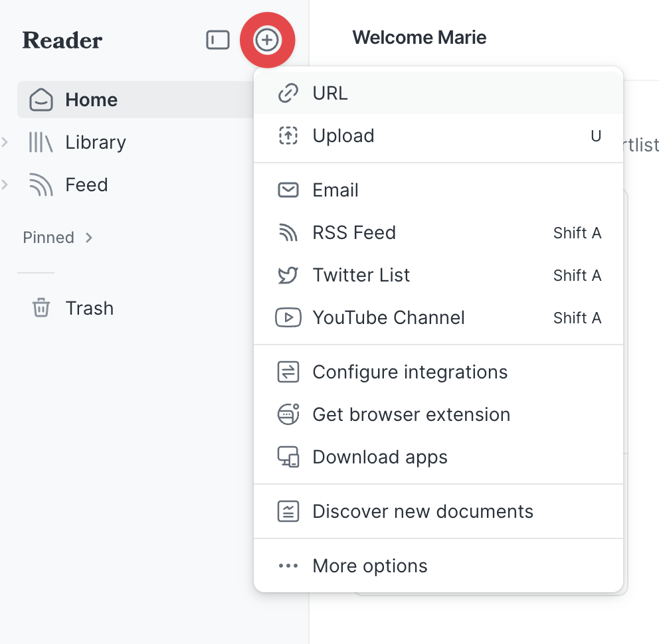Select Discover new documents
Screen dimensions: 659x644
423,511
